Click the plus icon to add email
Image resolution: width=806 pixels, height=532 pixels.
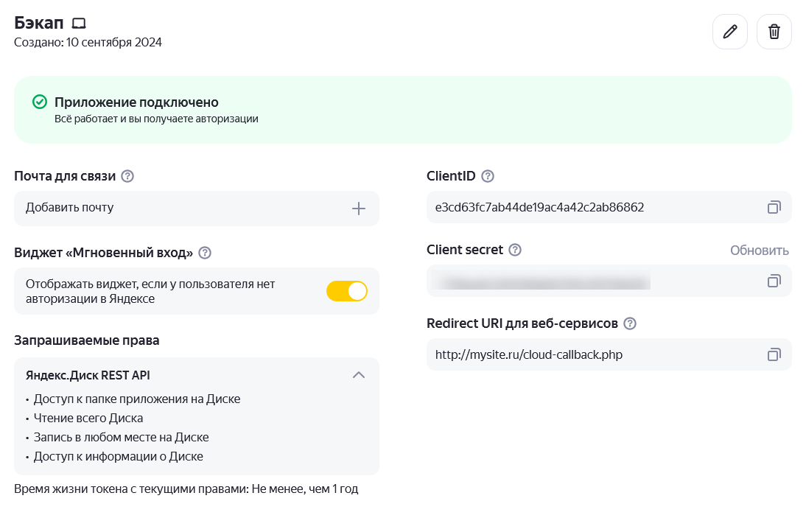(x=358, y=209)
